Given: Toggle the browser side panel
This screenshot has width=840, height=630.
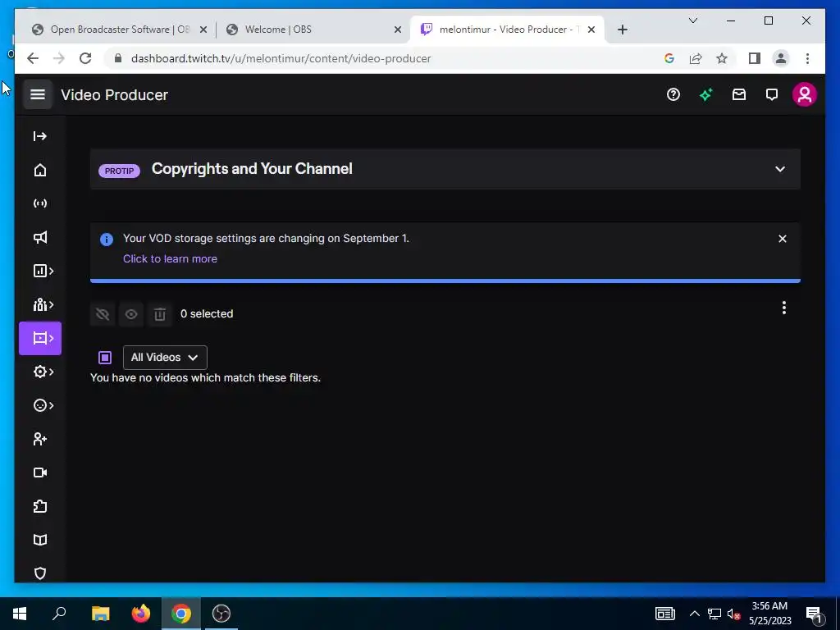Looking at the screenshot, I should click(x=755, y=58).
